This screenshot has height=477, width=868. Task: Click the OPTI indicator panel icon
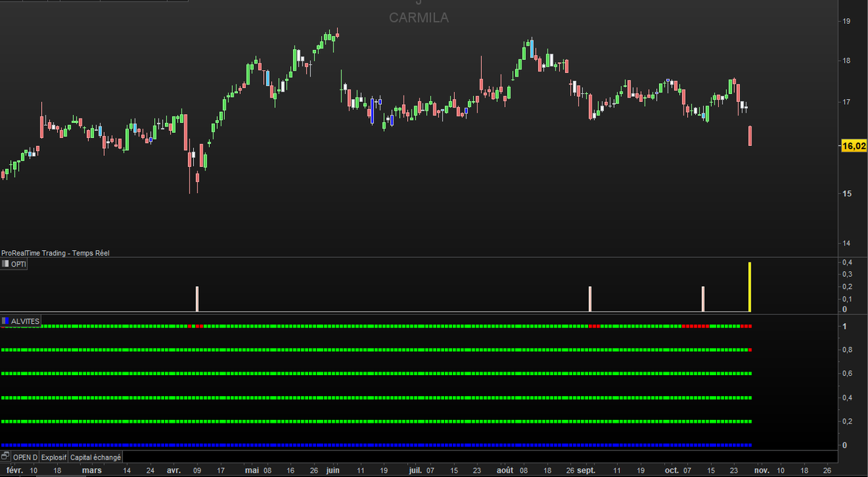[6, 264]
